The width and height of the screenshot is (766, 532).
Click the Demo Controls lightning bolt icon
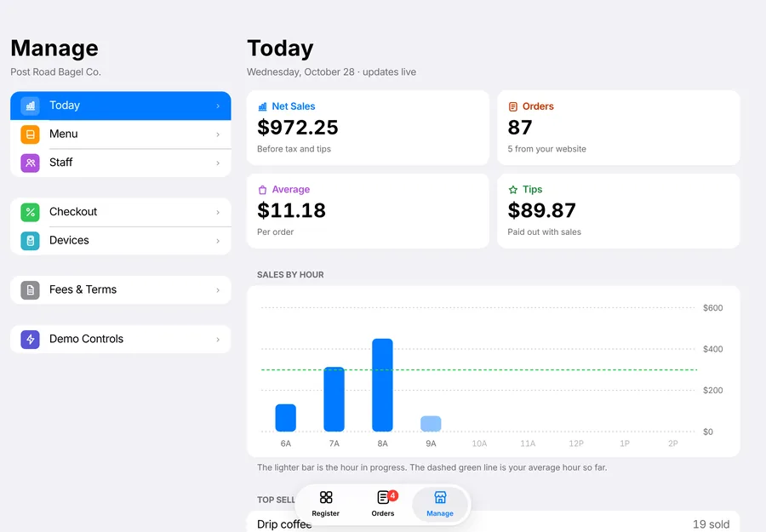pyautogui.click(x=31, y=339)
